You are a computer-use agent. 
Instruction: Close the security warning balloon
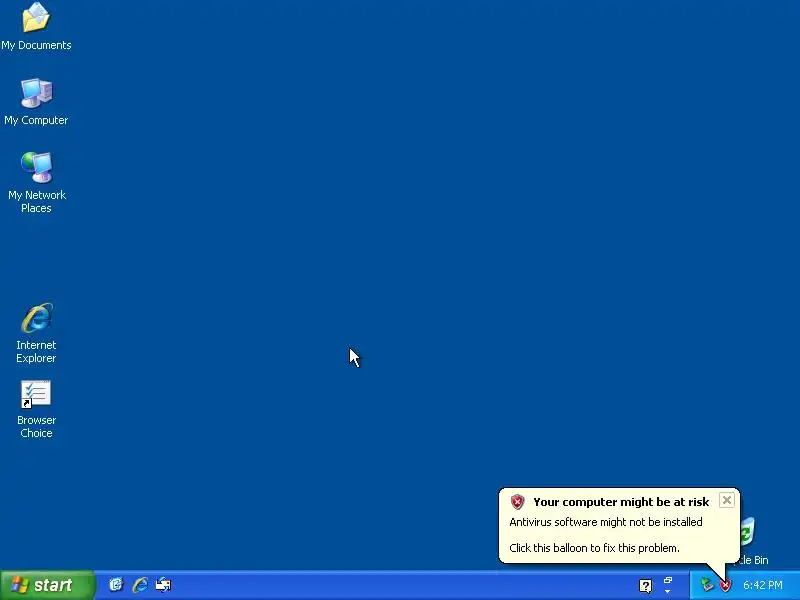727,500
